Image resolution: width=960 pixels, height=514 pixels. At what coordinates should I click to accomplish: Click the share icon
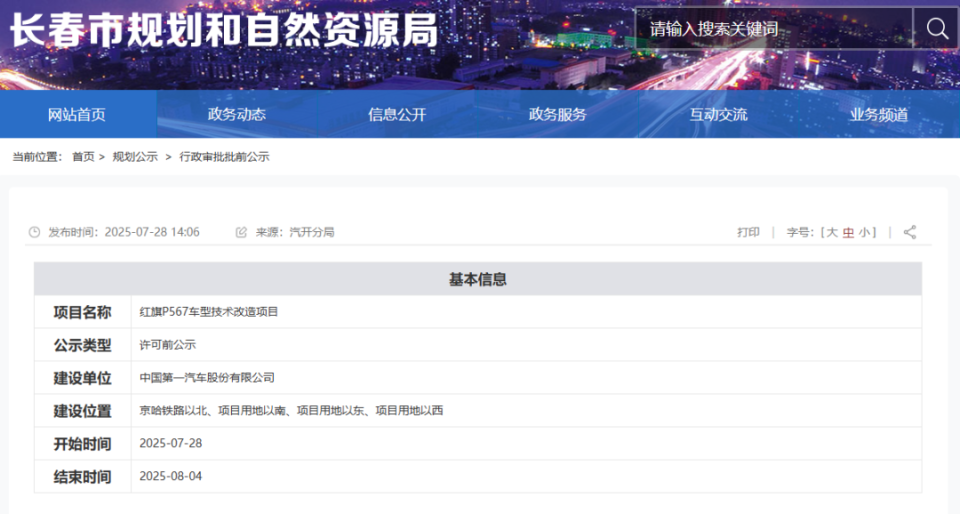tap(910, 232)
